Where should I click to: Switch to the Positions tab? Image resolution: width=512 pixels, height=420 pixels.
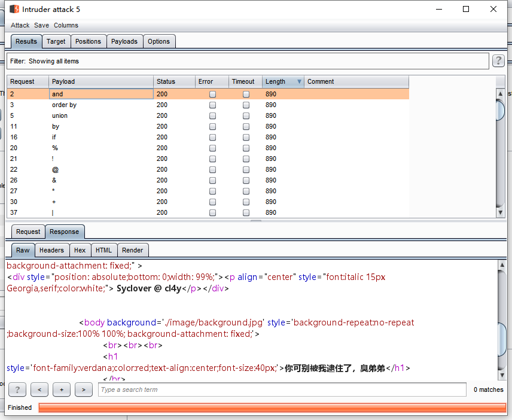(88, 41)
